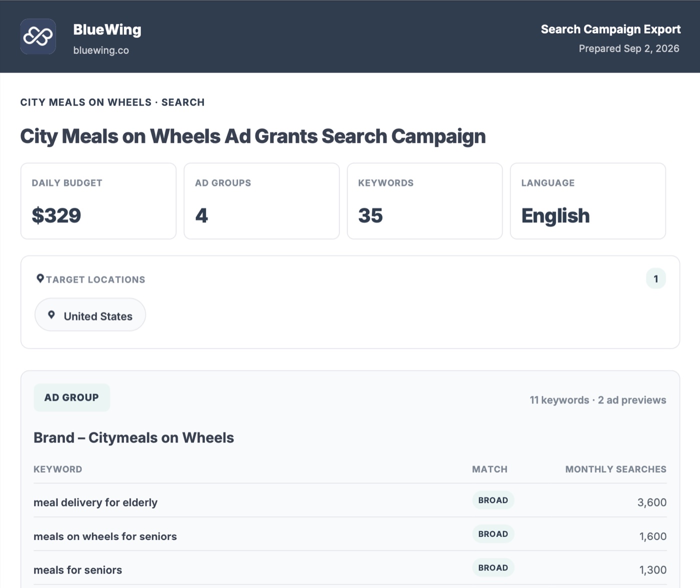Click the pin icon inside United States chip
The image size is (700, 588).
(51, 315)
